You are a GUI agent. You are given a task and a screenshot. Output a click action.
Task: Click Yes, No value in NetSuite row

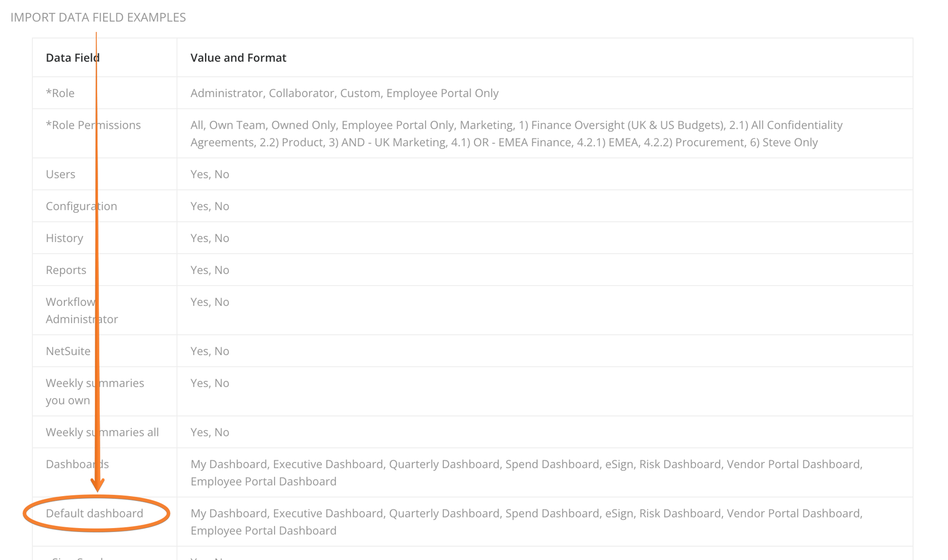click(210, 351)
